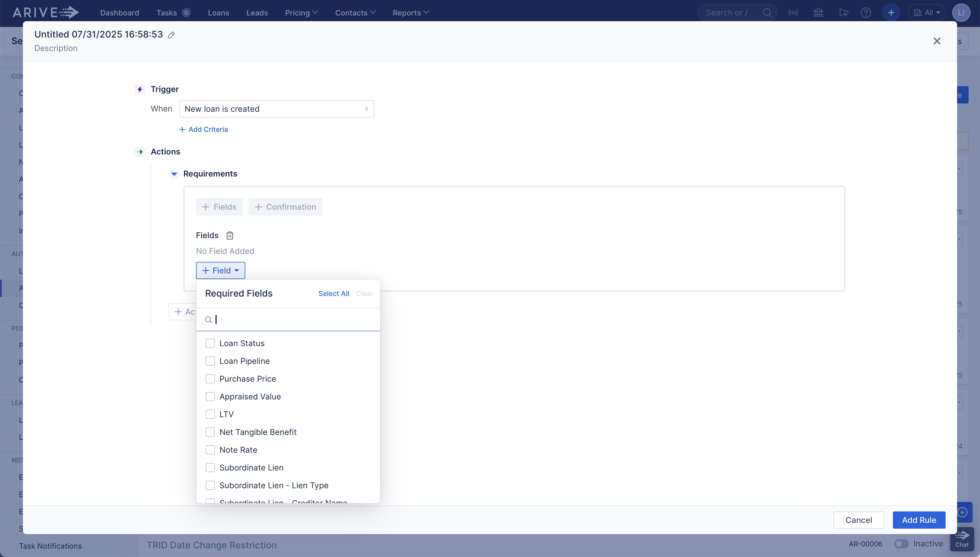The image size is (980, 557).
Task: Delete fields using trash icon
Action: click(230, 235)
